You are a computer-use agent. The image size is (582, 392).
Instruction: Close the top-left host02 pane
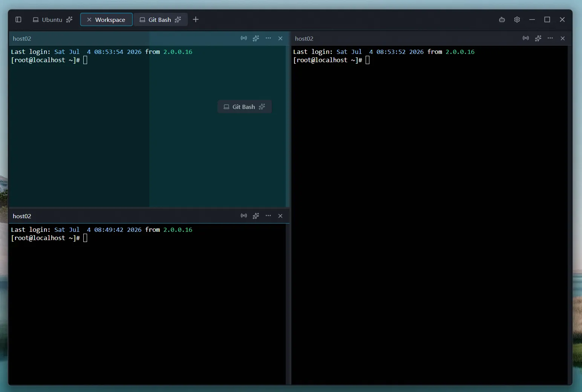click(x=280, y=38)
